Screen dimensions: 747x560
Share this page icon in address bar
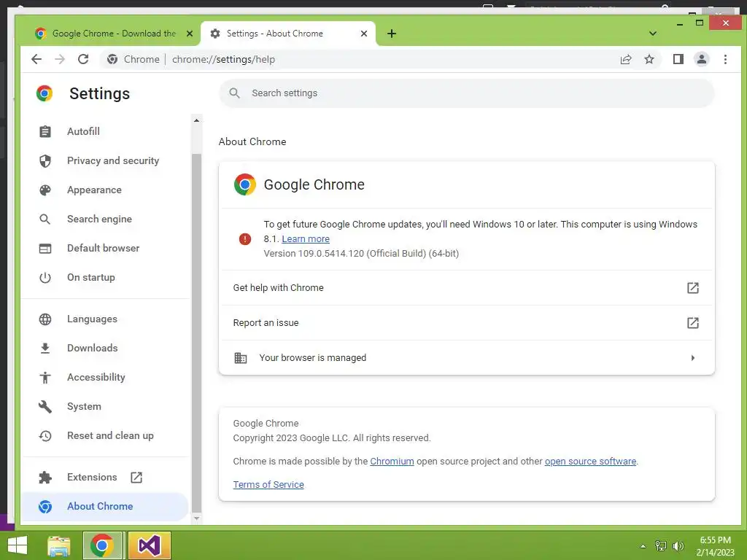point(625,59)
